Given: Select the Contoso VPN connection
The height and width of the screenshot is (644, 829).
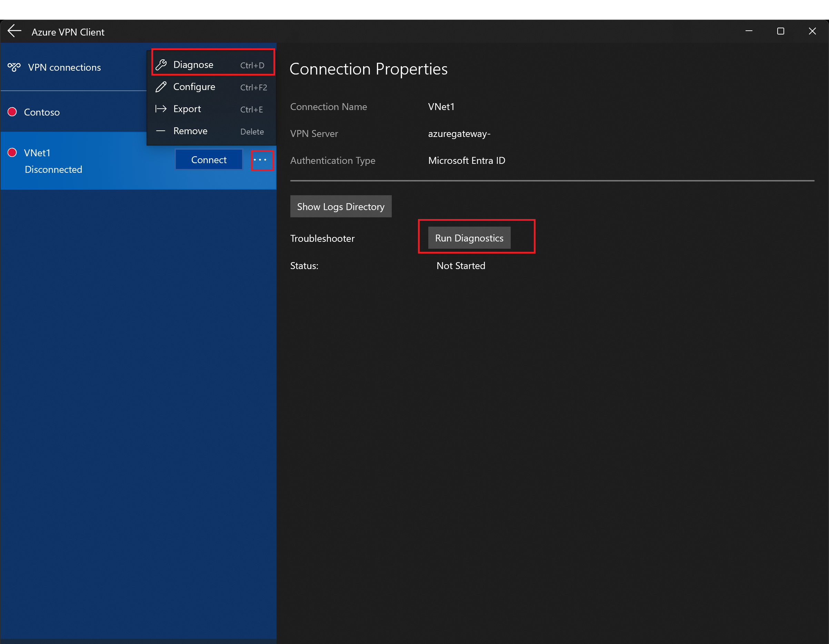Looking at the screenshot, I should pyautogui.click(x=42, y=112).
